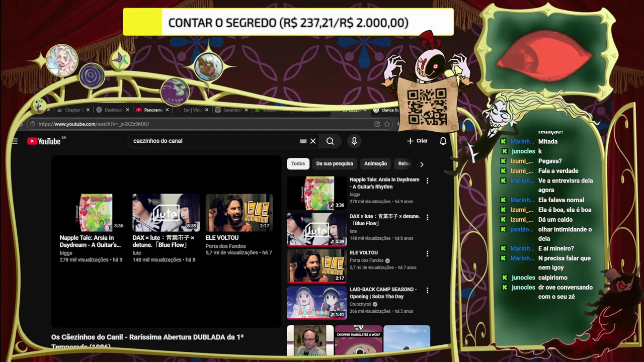Close the Savantism browser tab
The image size is (644, 362).
click(246, 110)
